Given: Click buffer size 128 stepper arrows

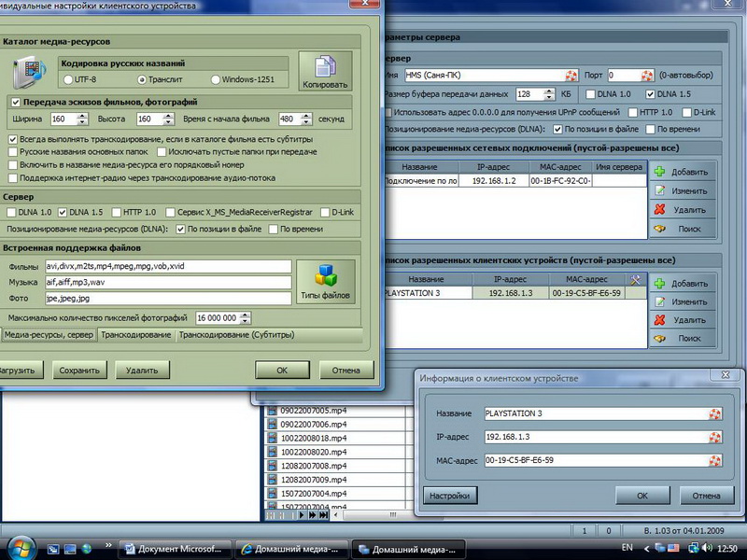Looking at the screenshot, I should click(549, 94).
